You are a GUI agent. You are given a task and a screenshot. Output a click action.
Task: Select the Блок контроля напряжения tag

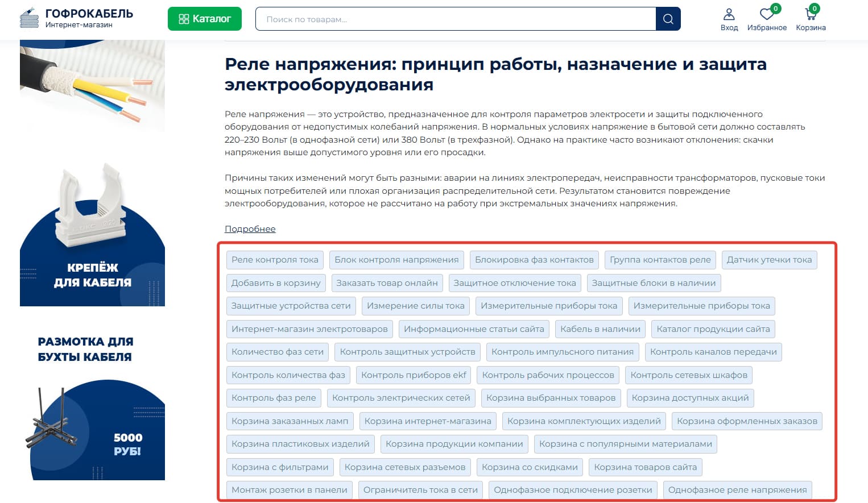point(396,260)
